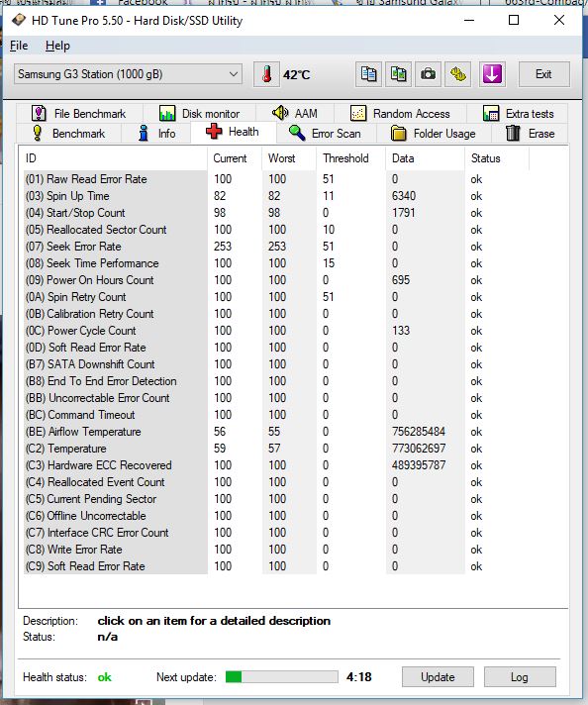The height and width of the screenshot is (705, 588).
Task: Click the data value 489395787
Action: pos(419,465)
